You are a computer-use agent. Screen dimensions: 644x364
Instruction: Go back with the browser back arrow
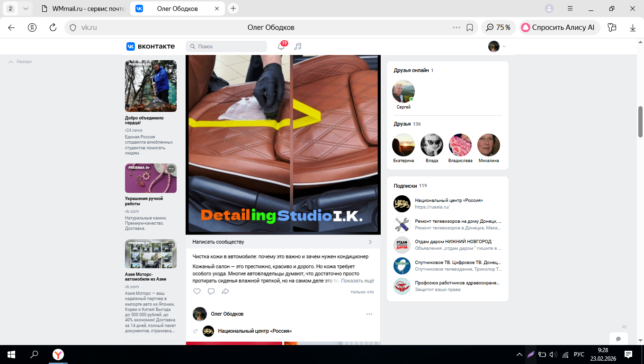tap(11, 27)
